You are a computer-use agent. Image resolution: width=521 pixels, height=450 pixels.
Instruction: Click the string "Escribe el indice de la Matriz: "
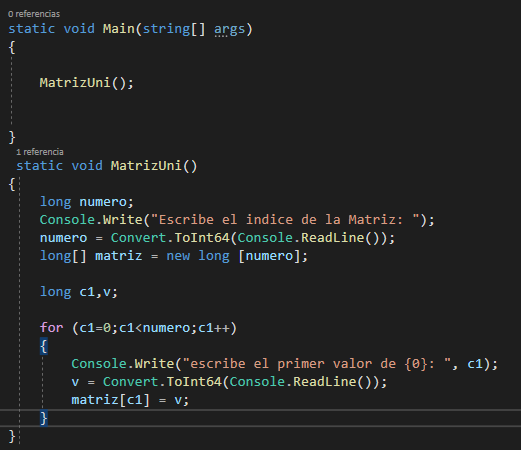point(285,220)
